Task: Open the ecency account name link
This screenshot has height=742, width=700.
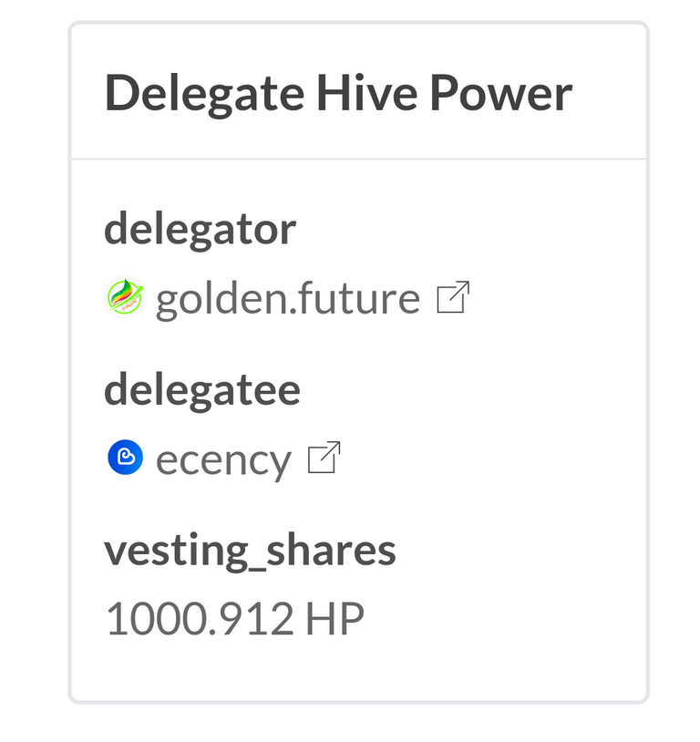Action: tap(223, 461)
